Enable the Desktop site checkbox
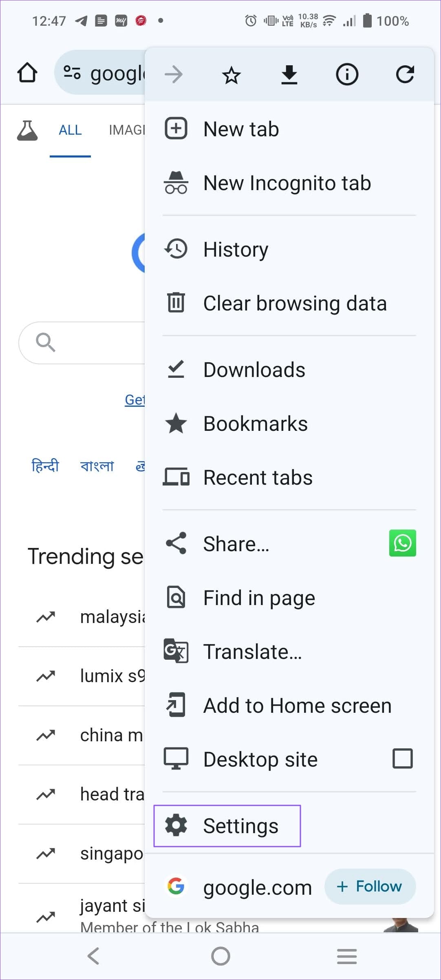441x980 pixels. (x=402, y=758)
